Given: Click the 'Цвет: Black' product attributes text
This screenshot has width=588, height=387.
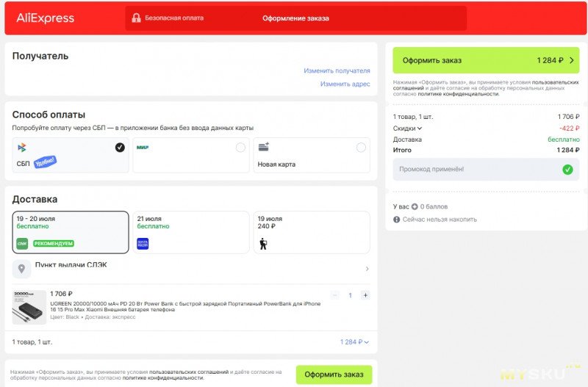Looking at the screenshot, I should pos(93,317).
